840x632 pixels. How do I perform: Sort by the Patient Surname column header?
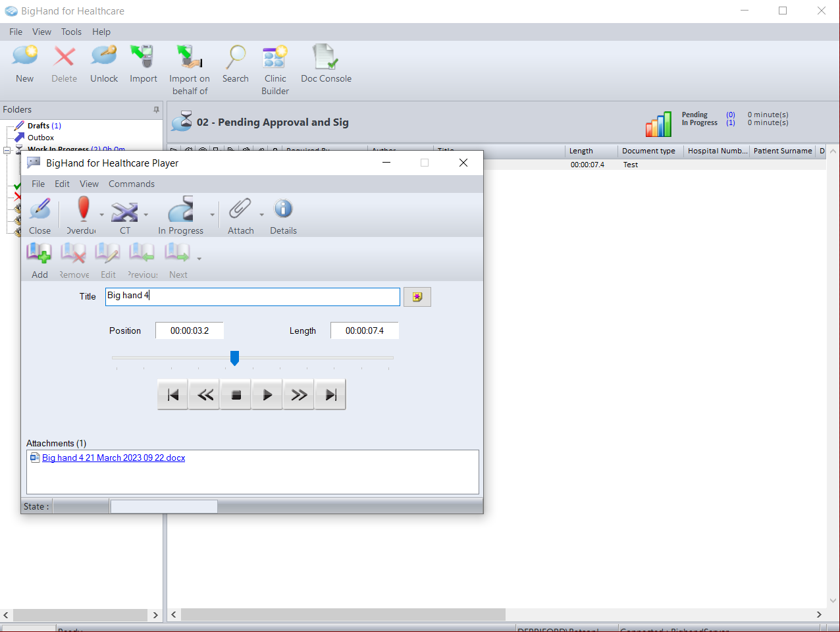[x=783, y=151]
